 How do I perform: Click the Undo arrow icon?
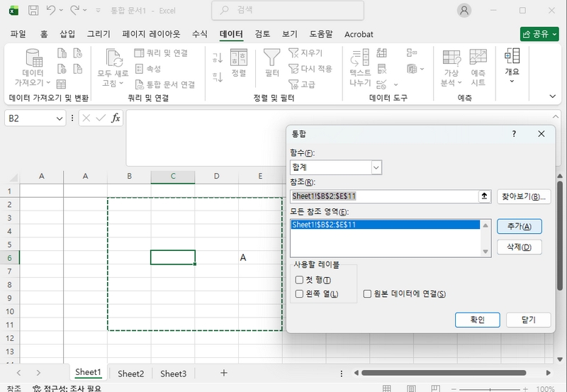coord(50,10)
